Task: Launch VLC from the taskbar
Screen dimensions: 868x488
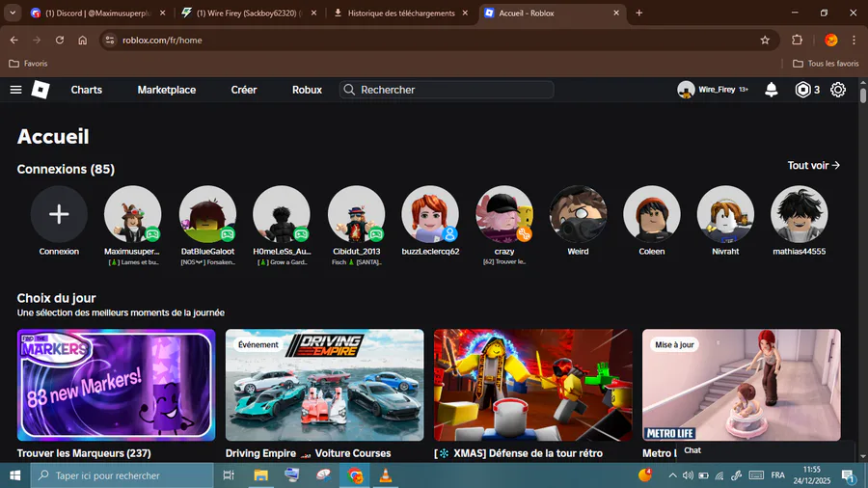Action: [x=386, y=475]
